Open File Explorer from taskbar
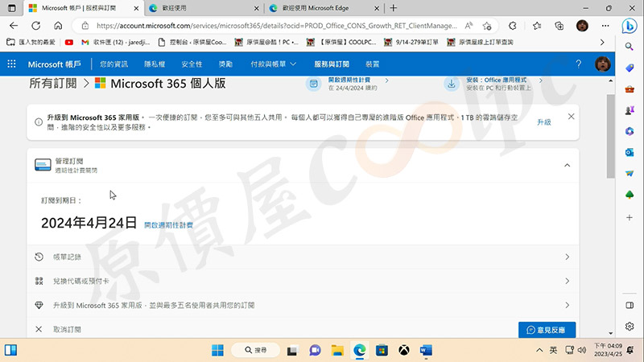 [x=337, y=350]
